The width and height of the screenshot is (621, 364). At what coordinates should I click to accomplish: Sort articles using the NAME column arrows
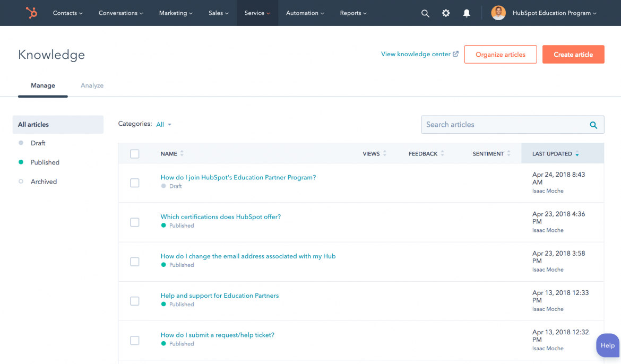tap(183, 153)
